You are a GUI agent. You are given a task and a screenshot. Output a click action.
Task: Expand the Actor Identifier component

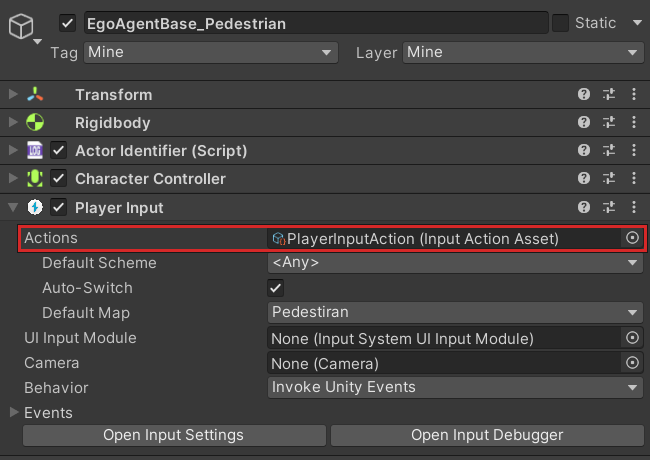(13, 150)
